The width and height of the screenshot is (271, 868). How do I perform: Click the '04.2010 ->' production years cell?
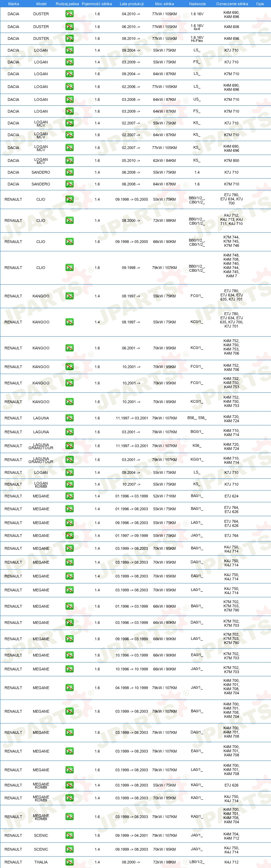131,14
